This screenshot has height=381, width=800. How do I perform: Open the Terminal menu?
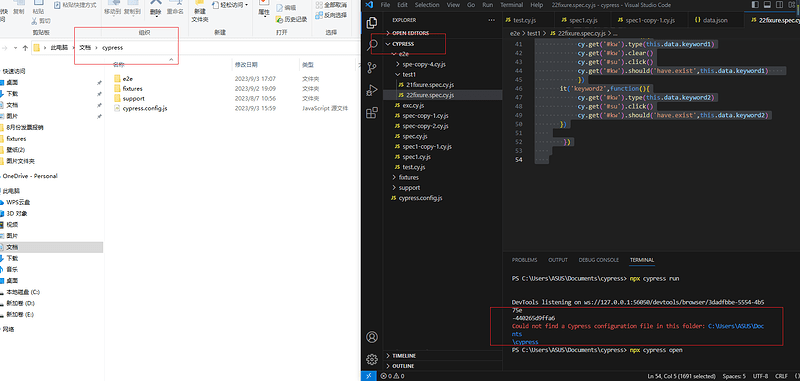click(x=511, y=5)
